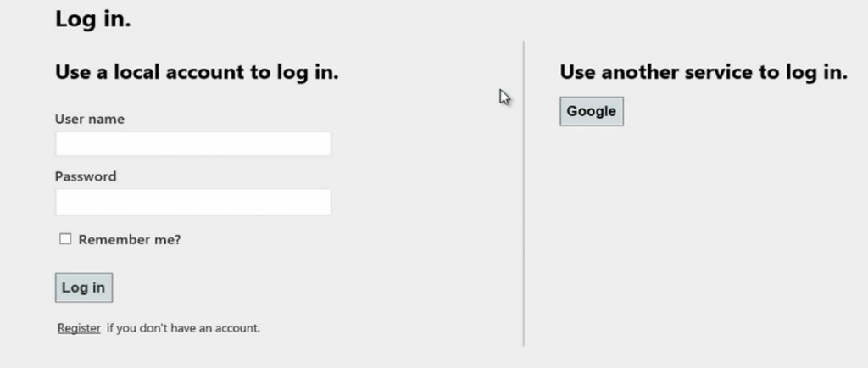Focus the Password text box

click(x=193, y=202)
